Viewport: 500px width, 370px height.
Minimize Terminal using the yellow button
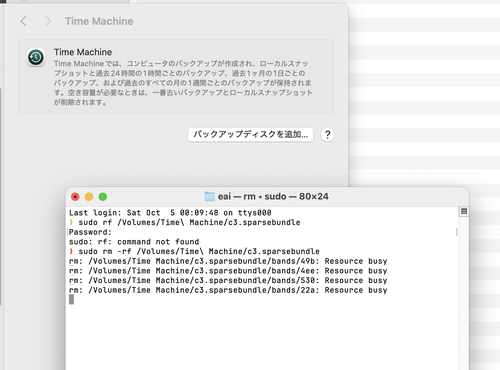pyautogui.click(x=89, y=197)
